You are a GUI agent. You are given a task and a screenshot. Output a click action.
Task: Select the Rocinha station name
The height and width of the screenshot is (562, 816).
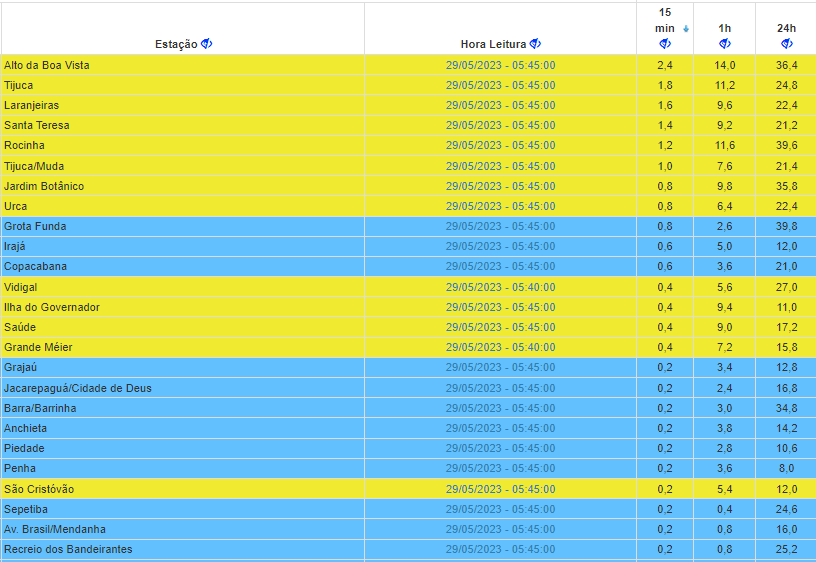(24, 145)
